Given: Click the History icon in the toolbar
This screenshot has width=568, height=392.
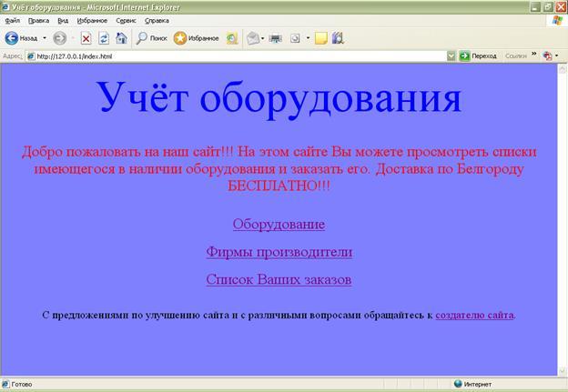Looking at the screenshot, I should point(232,38).
